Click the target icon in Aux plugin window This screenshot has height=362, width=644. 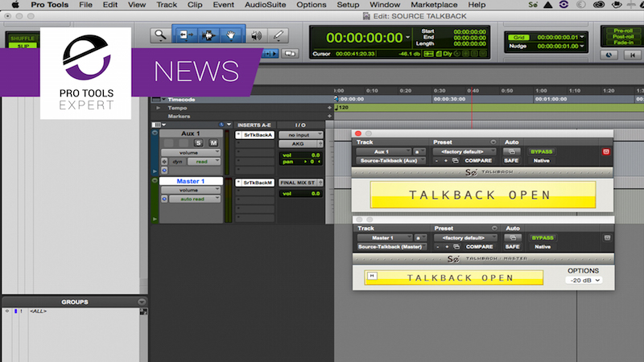[606, 152]
